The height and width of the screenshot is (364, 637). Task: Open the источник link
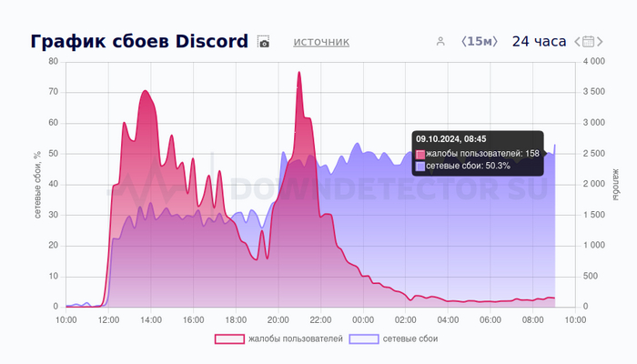pos(321,42)
